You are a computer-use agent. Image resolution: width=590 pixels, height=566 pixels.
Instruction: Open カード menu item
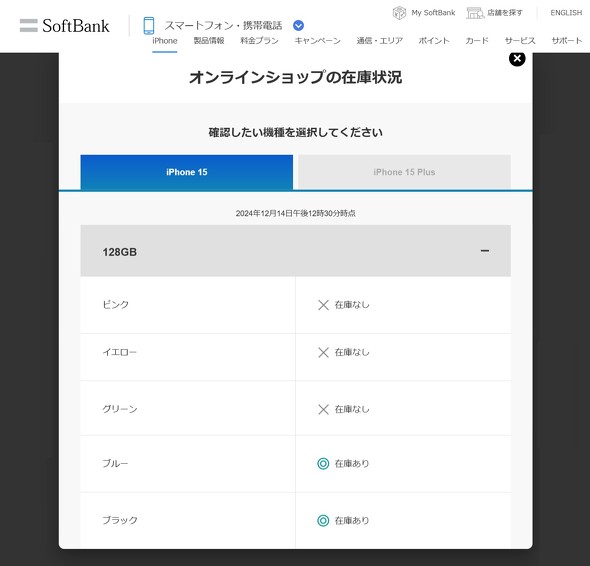tap(477, 41)
